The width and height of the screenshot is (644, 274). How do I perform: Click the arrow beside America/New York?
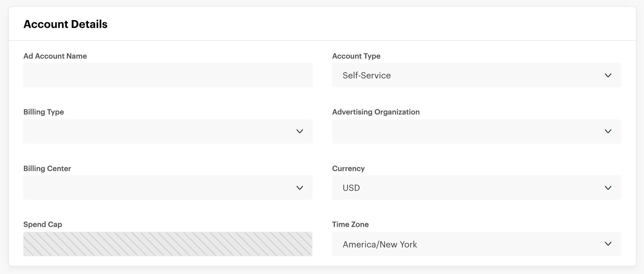tap(608, 244)
